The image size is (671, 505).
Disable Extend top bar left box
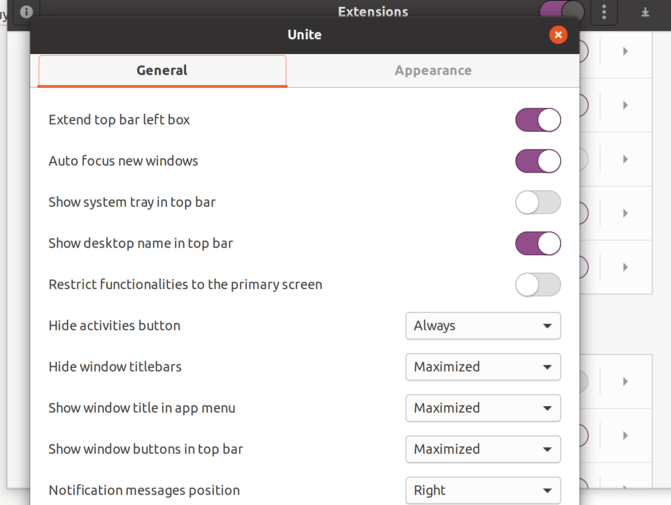(538, 120)
